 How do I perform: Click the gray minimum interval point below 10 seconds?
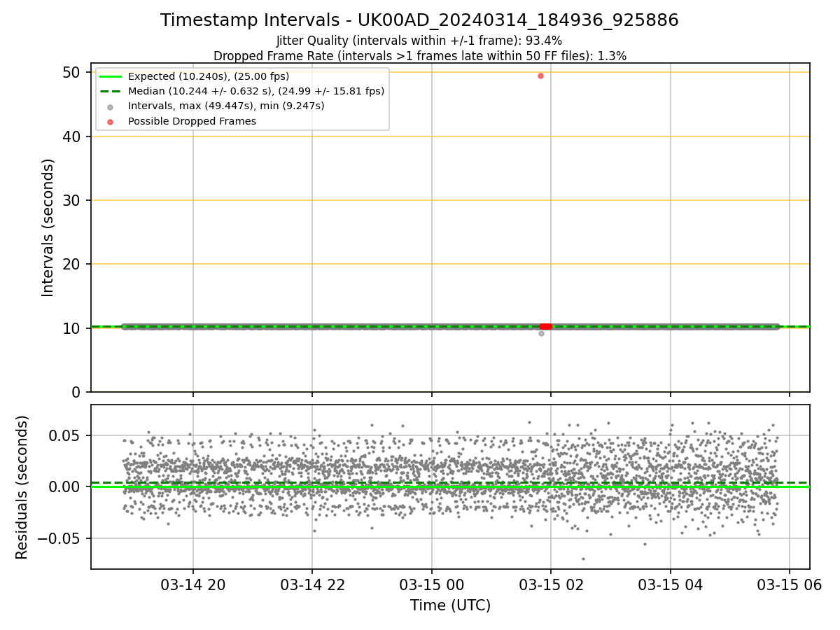(x=541, y=333)
